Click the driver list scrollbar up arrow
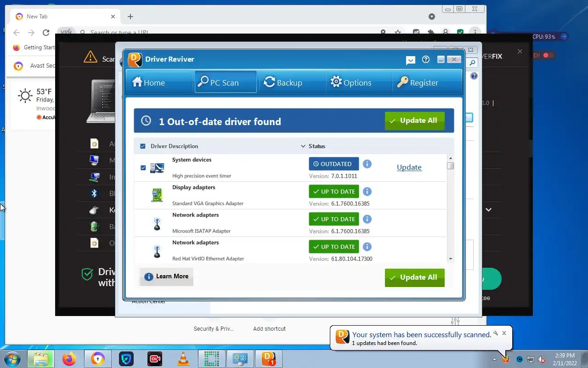This screenshot has width=588, height=368. coord(450,158)
